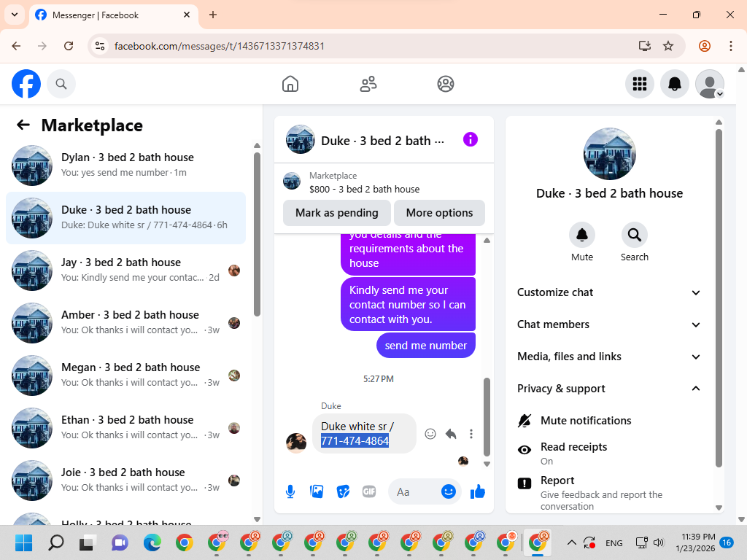This screenshot has height=560, width=747.
Task: Open Windows Start menu
Action: coord(23,542)
